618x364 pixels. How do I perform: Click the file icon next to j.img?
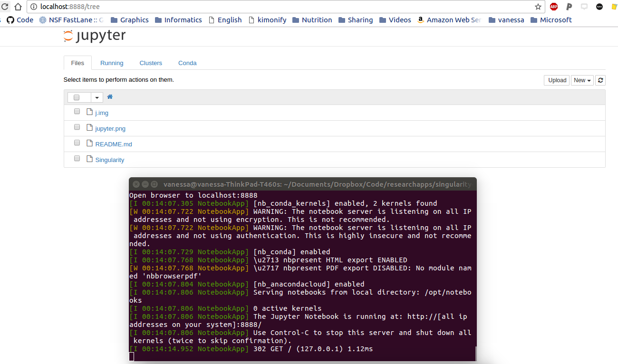(89, 112)
